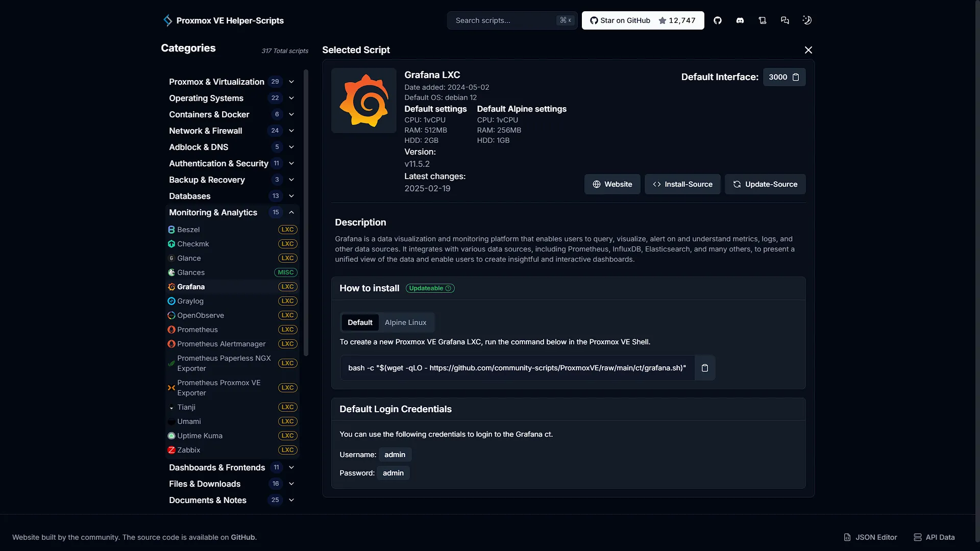Click the admin username value
Viewport: 980px width, 551px height.
click(x=395, y=455)
